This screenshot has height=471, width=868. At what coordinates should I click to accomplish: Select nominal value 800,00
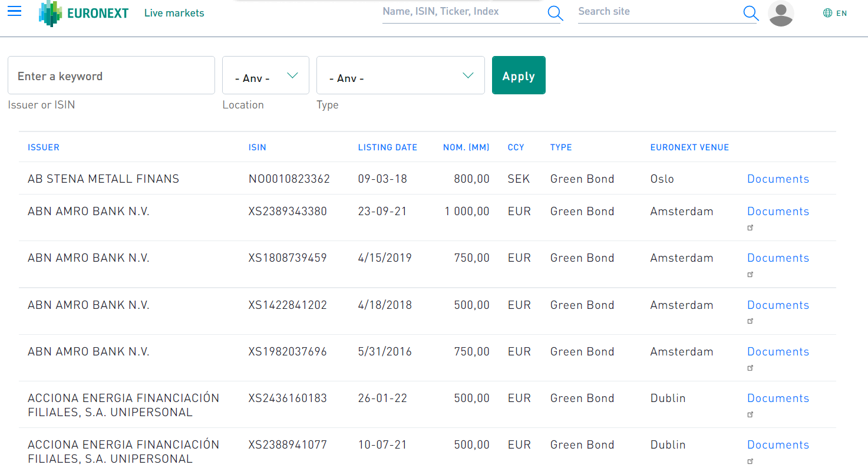coord(471,179)
